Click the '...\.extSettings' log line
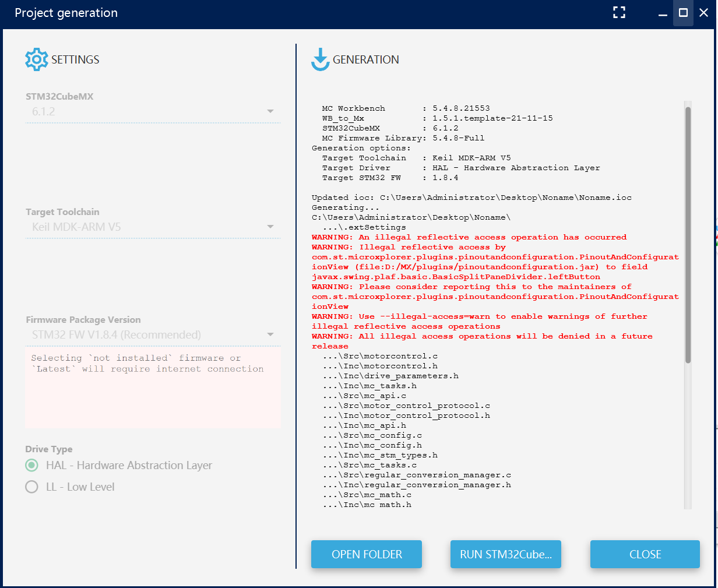The height and width of the screenshot is (588, 718). [x=364, y=227]
